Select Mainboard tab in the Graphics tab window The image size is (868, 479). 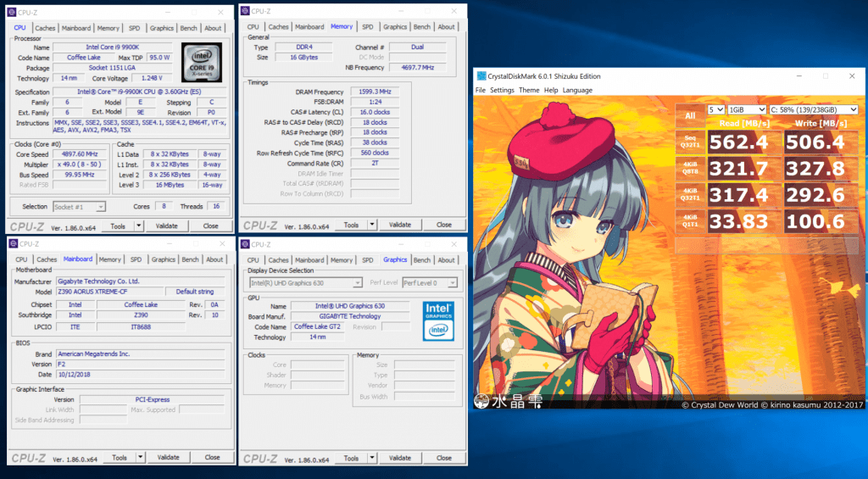tap(309, 259)
